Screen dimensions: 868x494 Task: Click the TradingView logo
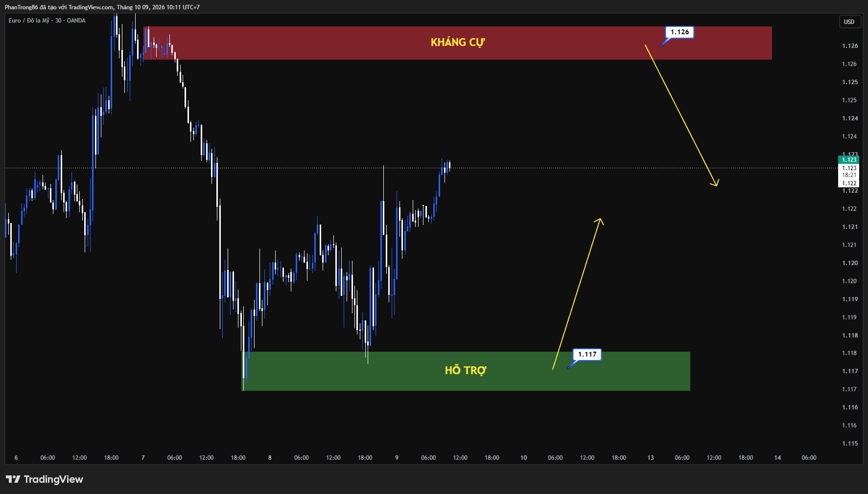point(45,479)
